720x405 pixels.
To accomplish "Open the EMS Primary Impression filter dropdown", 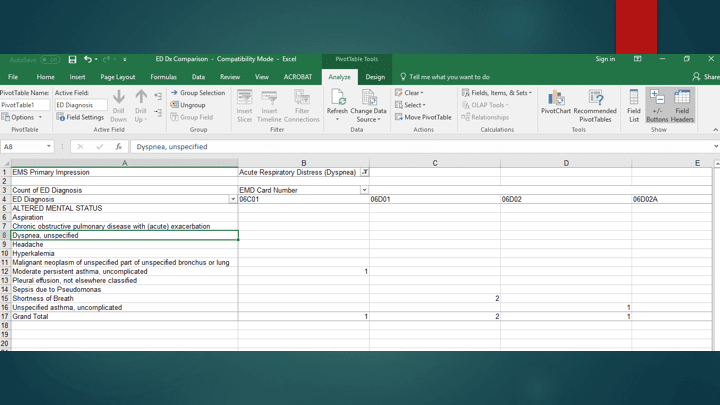I will point(364,172).
